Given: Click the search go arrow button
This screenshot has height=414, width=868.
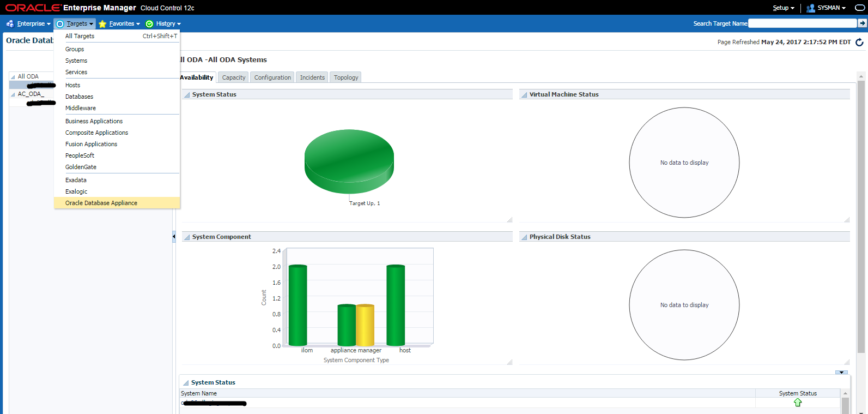Looking at the screenshot, I should click(862, 23).
